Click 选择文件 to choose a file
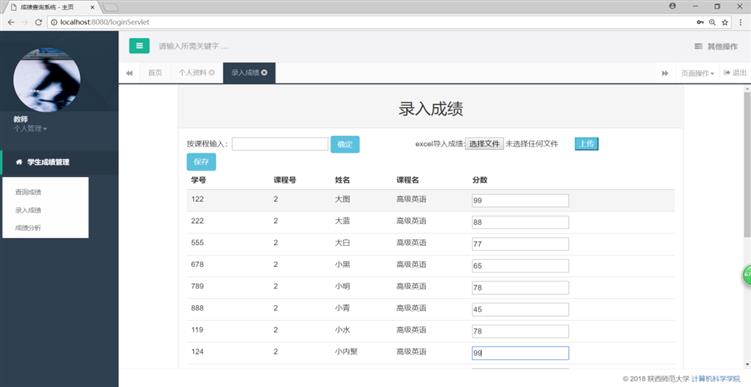This screenshot has width=751, height=387. [484, 144]
